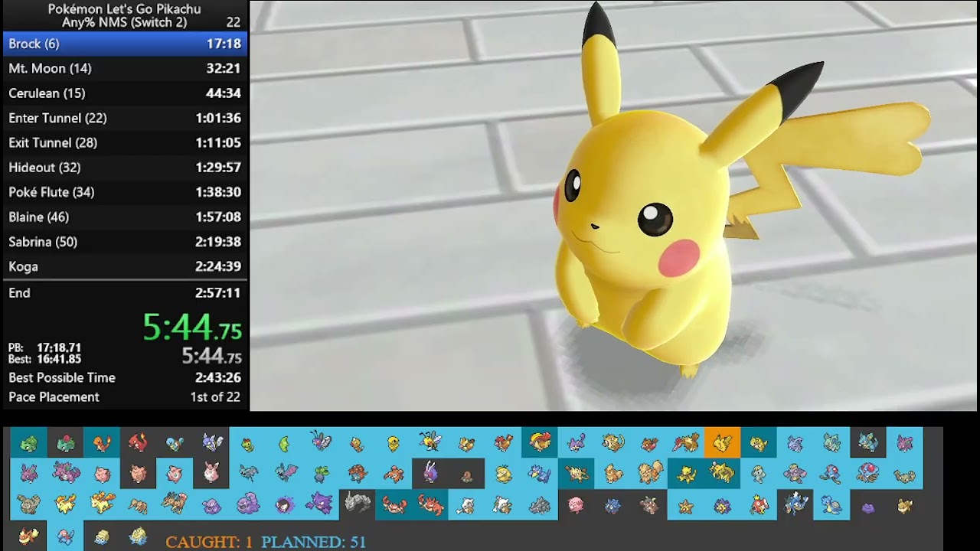Select the Tentacruel icon
This screenshot has height=551, width=980.
868,474
